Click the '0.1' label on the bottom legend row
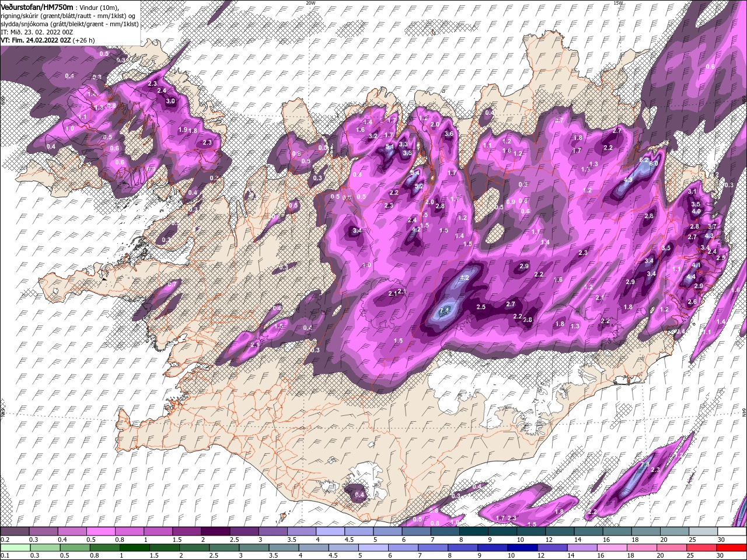This screenshot has height=560, width=747. tap(4, 556)
